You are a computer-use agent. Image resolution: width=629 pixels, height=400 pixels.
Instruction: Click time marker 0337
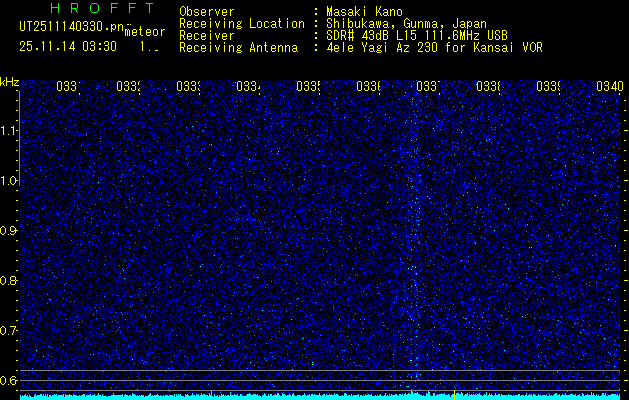pos(428,86)
